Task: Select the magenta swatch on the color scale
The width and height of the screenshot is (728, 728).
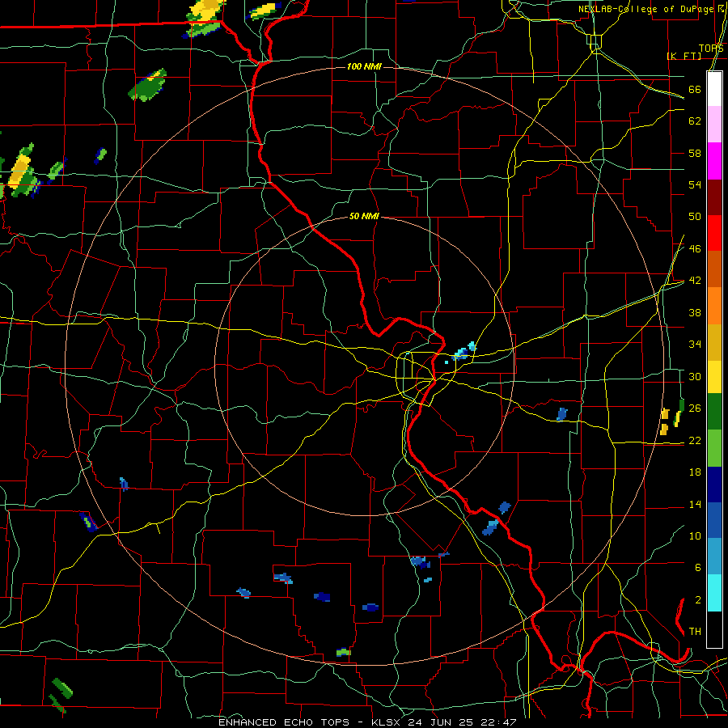Action: click(x=714, y=161)
